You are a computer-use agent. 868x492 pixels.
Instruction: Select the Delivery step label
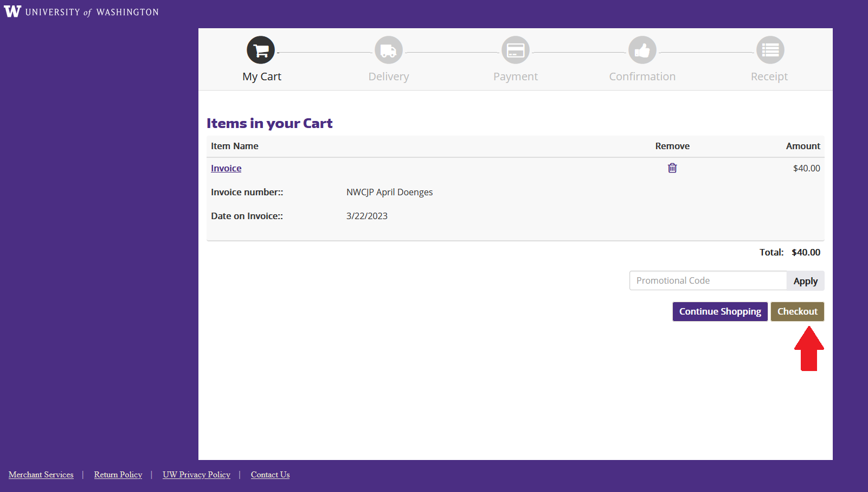tap(389, 76)
